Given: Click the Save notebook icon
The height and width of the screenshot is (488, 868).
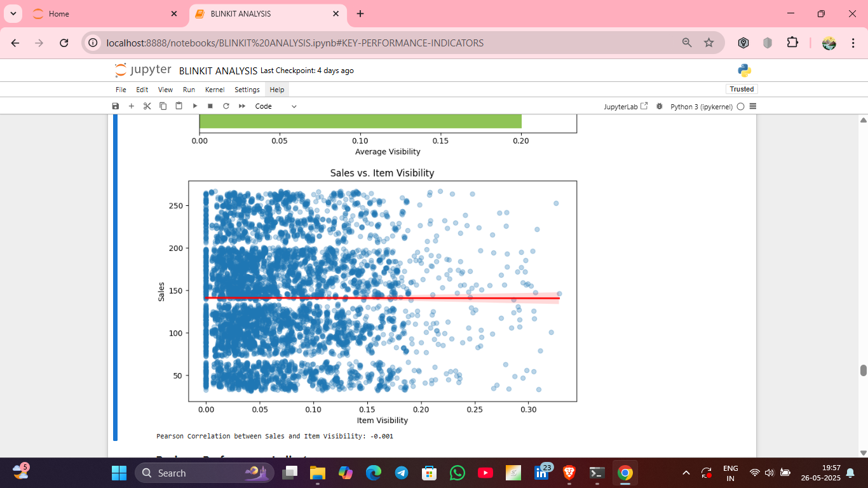Looking at the screenshot, I should tap(115, 106).
